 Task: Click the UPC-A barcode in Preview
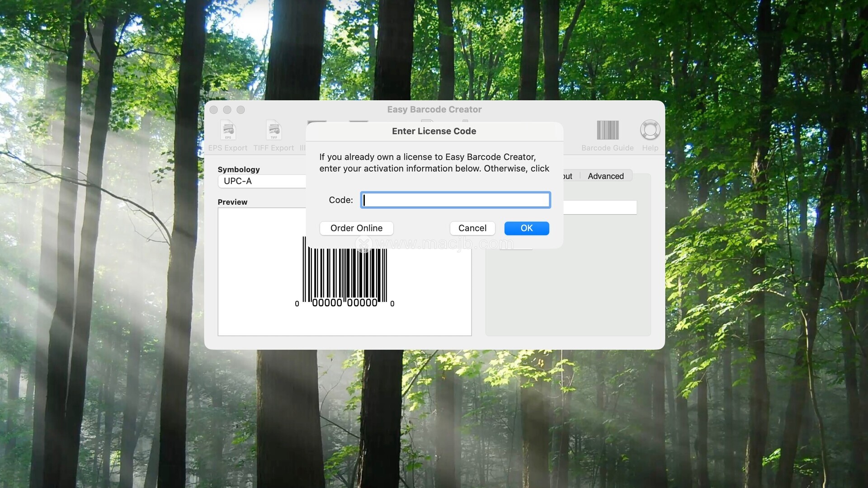344,276
